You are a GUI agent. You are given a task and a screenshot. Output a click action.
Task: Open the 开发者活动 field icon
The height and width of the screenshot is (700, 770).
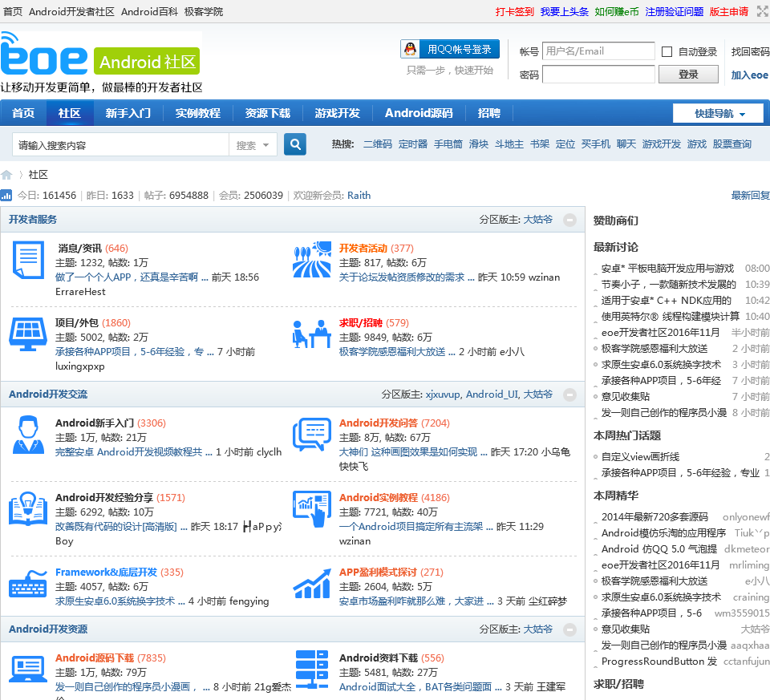(312, 260)
